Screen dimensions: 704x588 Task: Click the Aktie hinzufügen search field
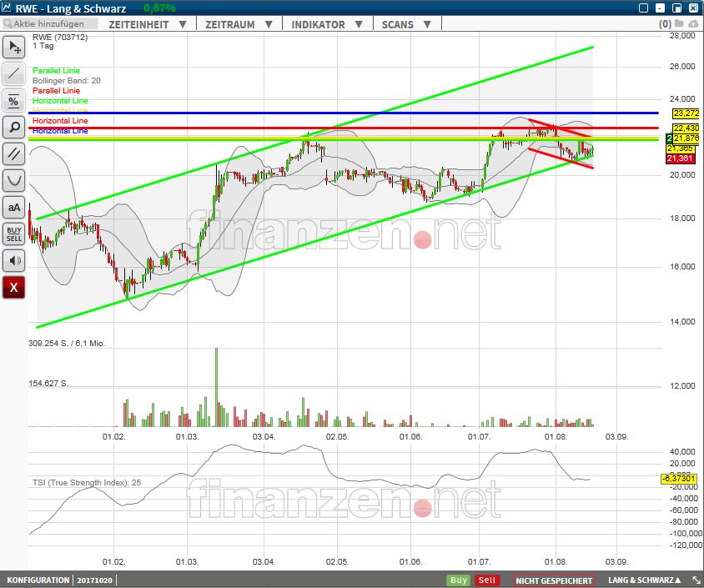tap(46, 24)
